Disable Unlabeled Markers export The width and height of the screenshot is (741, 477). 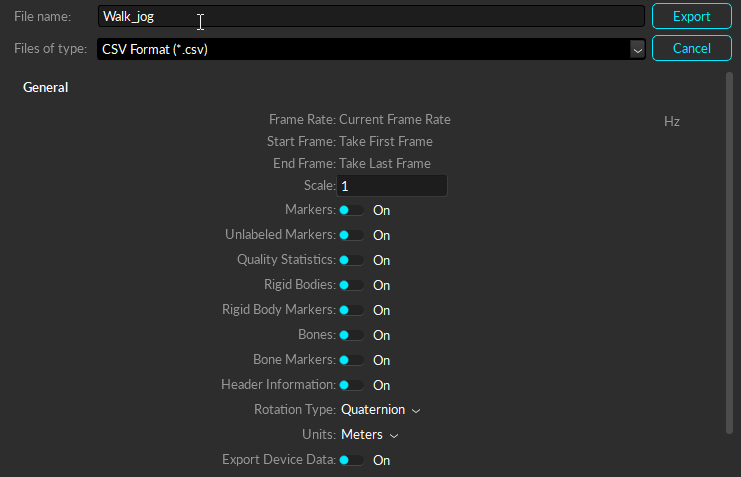(x=351, y=235)
